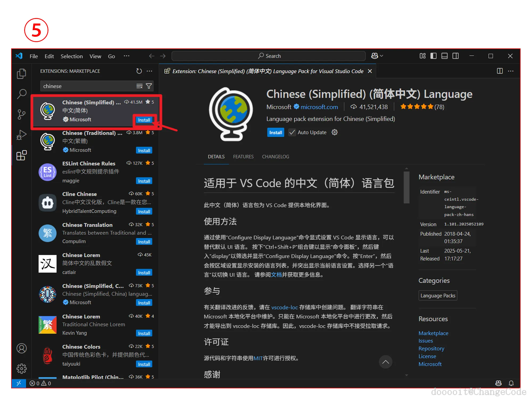532x399 pixels.
Task: Open the Manage gear in activity bar
Action: (x=21, y=368)
